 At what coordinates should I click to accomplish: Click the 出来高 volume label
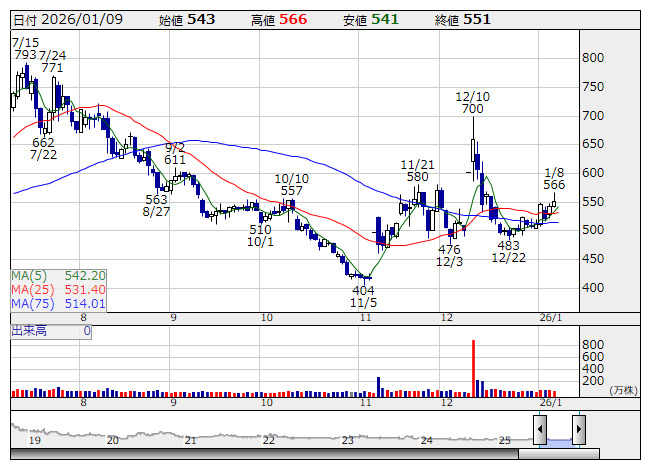(x=30, y=330)
